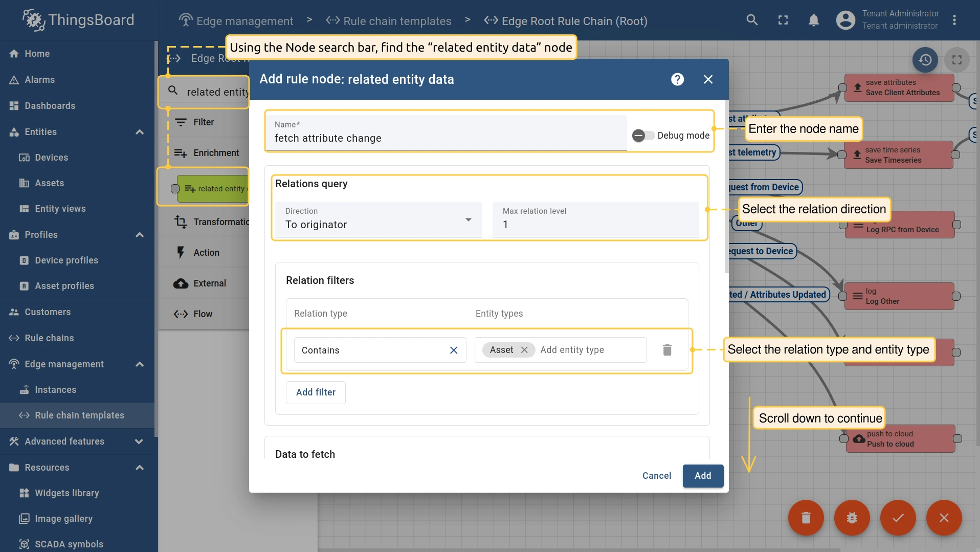Toggle fullscreen icon in top header
This screenshot has height=552, width=980.
click(783, 20)
